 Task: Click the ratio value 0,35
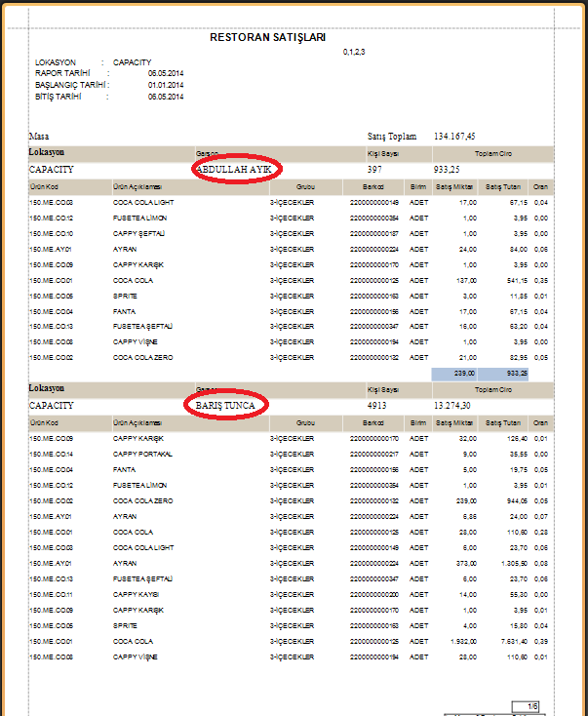[541, 280]
